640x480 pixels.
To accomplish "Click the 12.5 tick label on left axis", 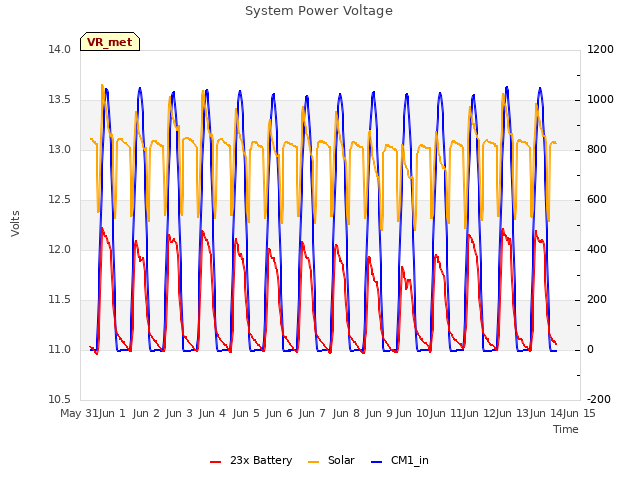I will [x=60, y=200].
